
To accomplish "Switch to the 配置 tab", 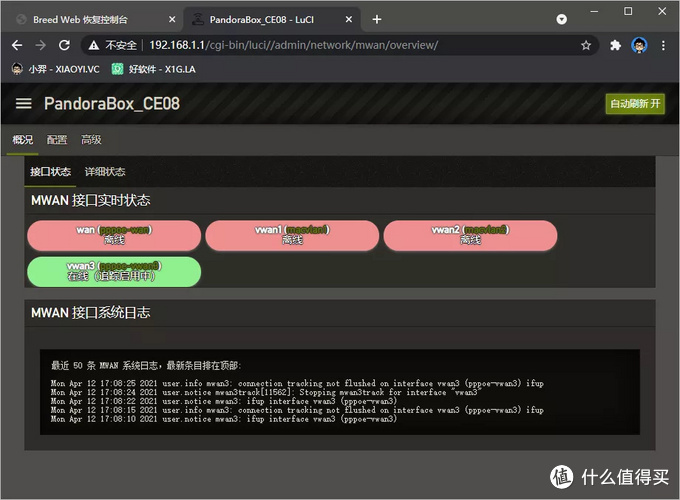I will 57,140.
